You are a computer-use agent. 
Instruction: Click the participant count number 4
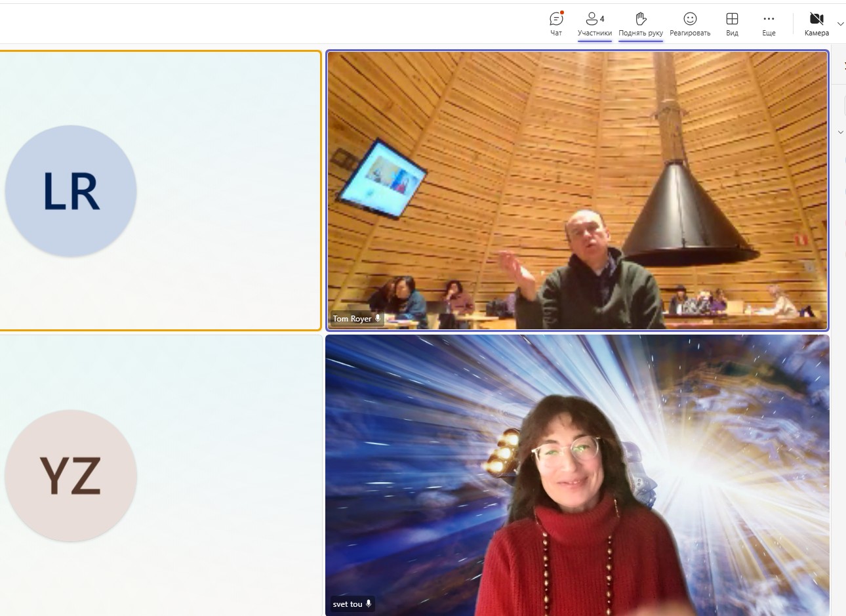[x=602, y=18]
